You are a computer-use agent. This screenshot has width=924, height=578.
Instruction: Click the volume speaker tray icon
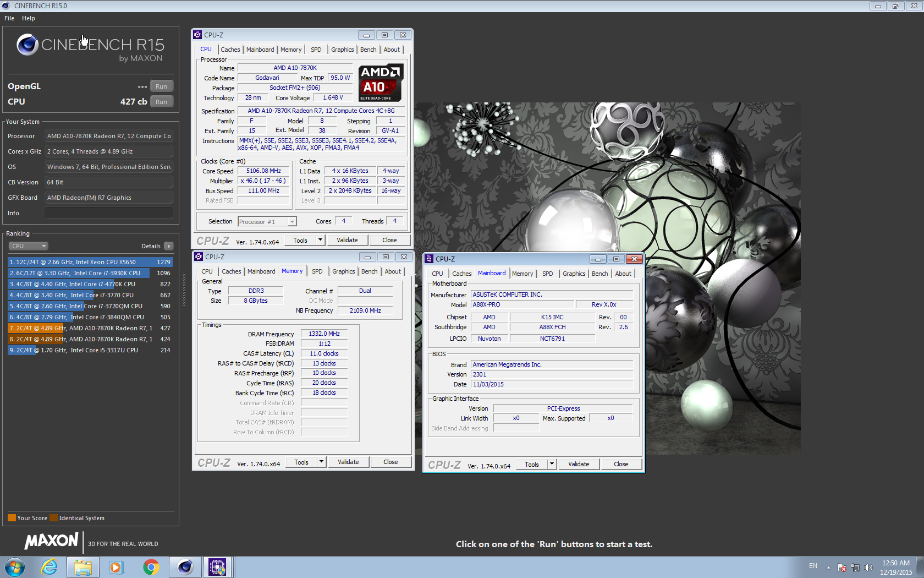pyautogui.click(x=868, y=567)
